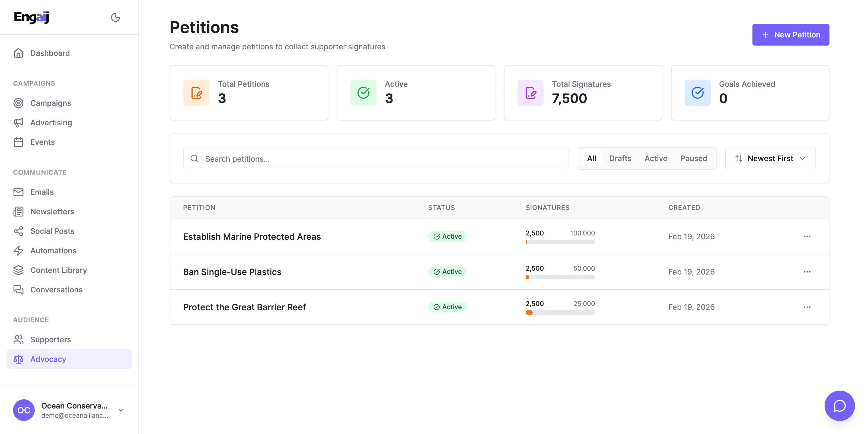Click the Events calendar icon
This screenshot has height=434, width=868.
pos(18,142)
